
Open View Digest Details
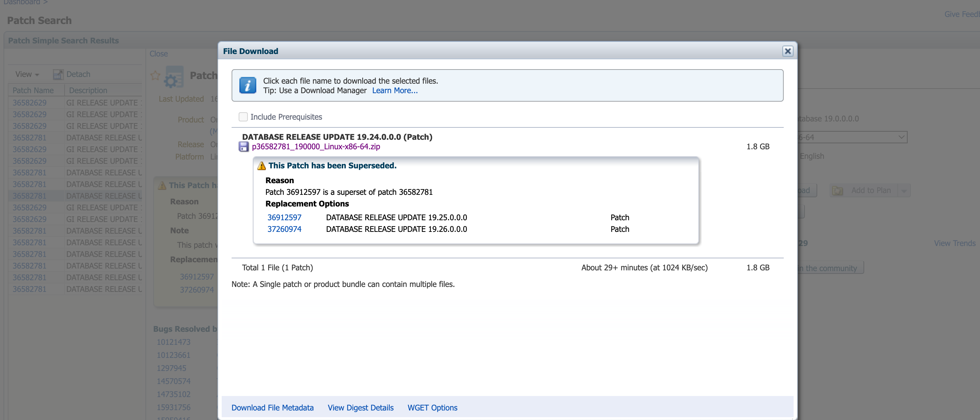(x=360, y=407)
